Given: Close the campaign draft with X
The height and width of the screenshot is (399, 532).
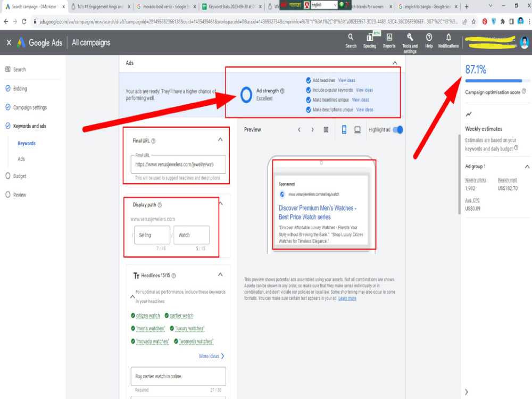Looking at the screenshot, I should click(9, 43).
